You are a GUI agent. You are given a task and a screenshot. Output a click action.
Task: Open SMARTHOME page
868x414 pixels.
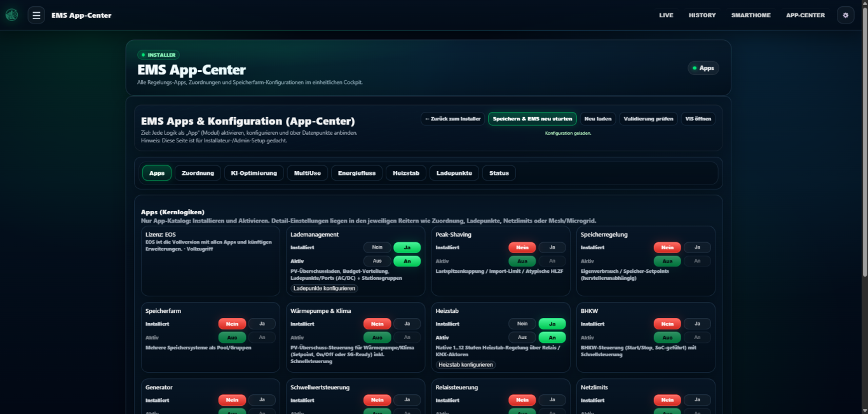coord(750,15)
